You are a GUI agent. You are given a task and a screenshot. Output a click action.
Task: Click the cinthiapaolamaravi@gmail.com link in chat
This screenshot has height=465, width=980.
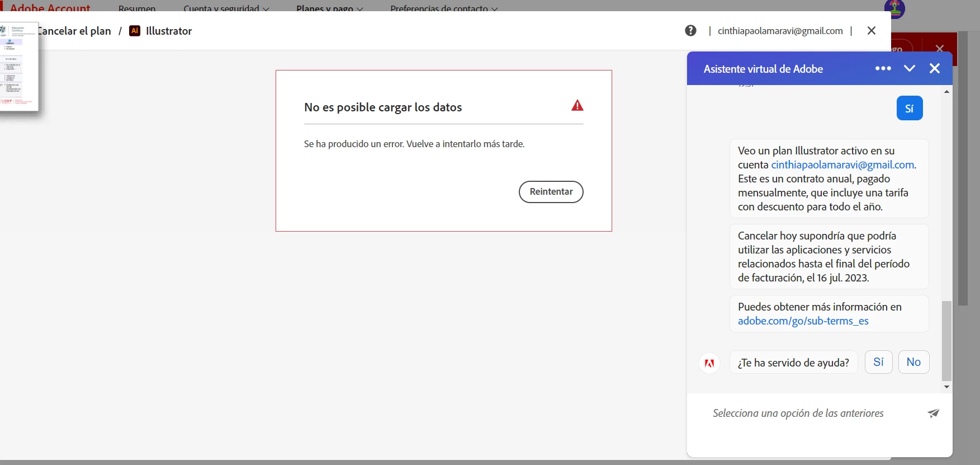(x=842, y=165)
